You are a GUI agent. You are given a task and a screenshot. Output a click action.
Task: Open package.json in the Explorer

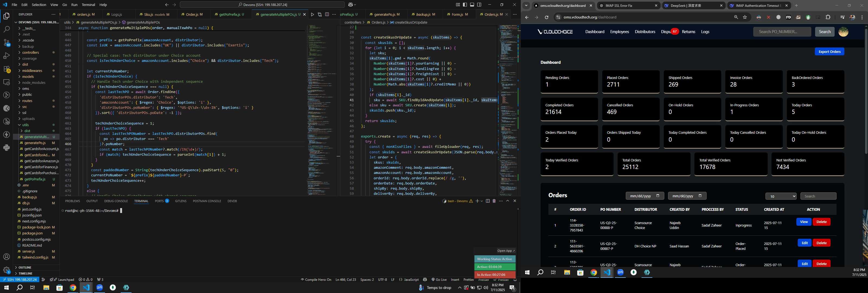tap(36, 233)
